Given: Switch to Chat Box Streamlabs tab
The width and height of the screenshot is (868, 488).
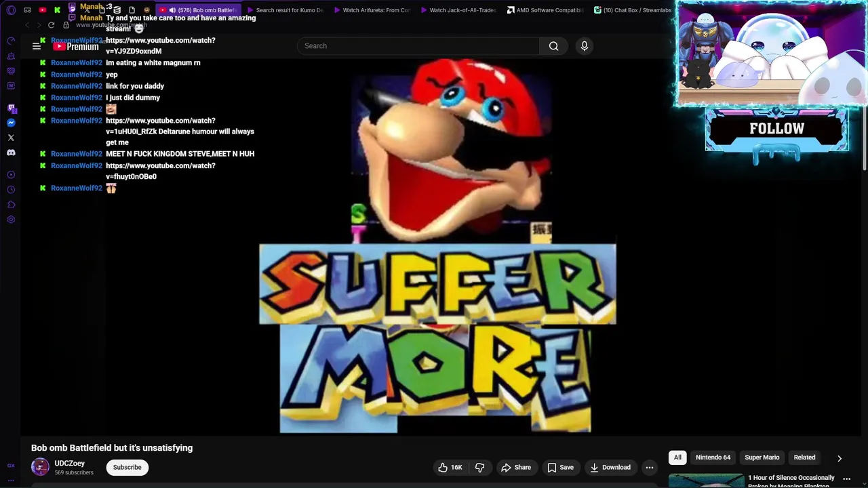Looking at the screenshot, I should [x=632, y=10].
